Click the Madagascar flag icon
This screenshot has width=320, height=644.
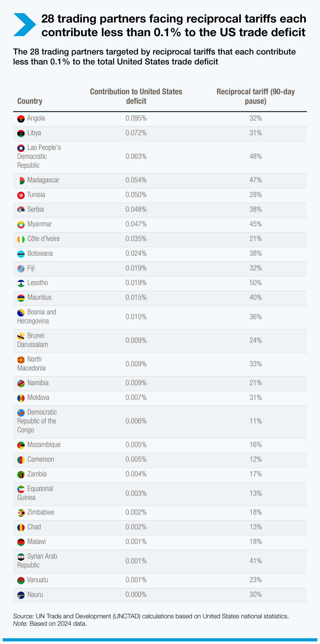point(21,181)
